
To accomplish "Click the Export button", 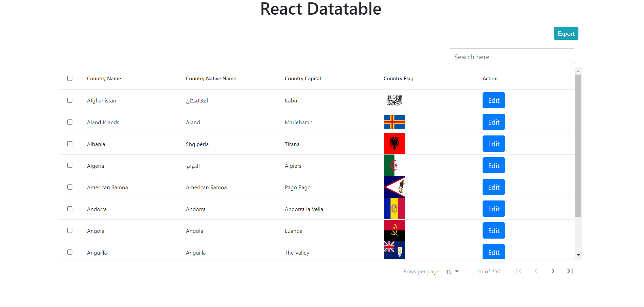I will click(x=565, y=33).
